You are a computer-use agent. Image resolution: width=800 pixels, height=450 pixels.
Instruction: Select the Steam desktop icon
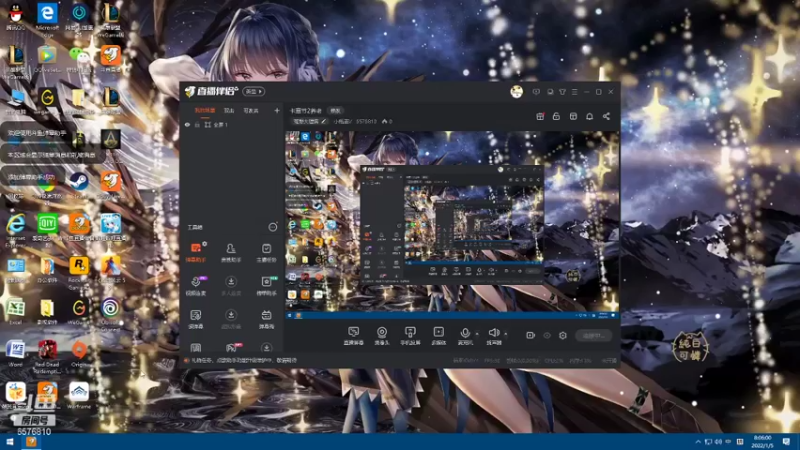tap(79, 185)
